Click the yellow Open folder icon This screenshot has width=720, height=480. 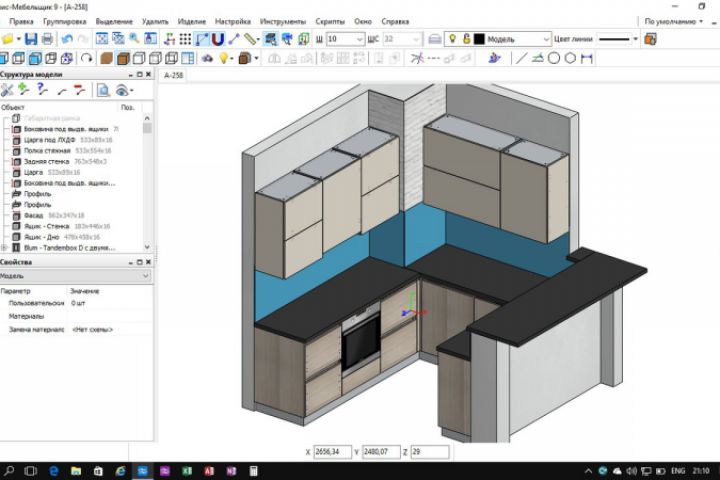[7, 39]
